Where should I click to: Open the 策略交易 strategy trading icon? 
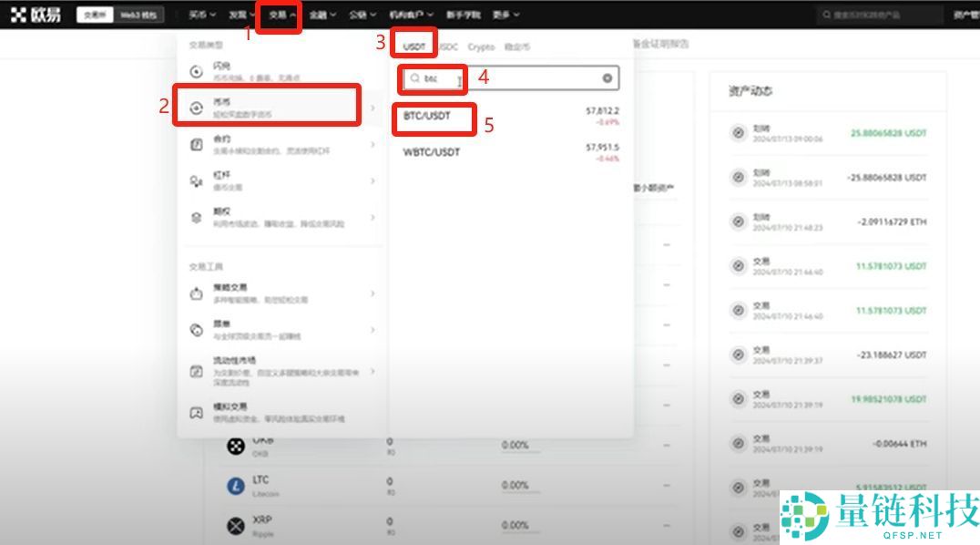coord(195,293)
